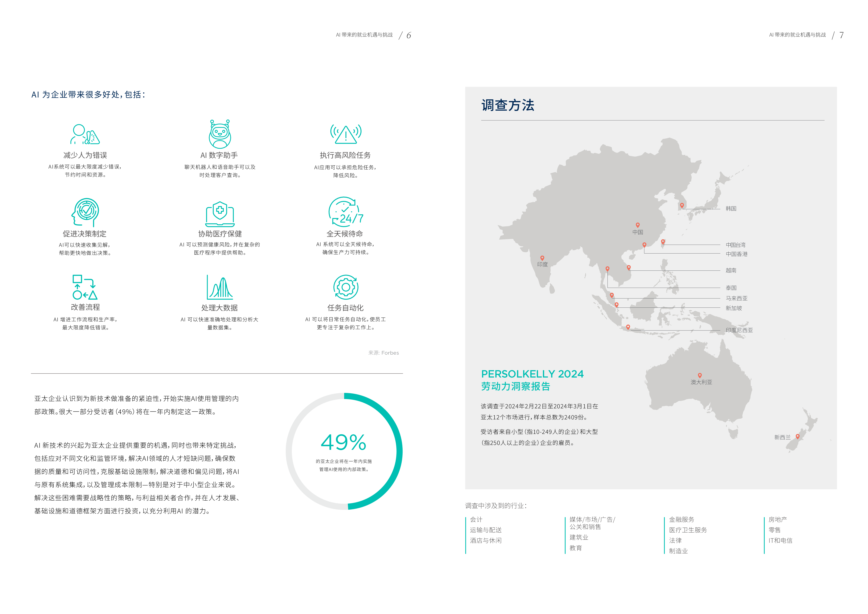The image size is (868, 614).
Task: Click the 房地产 industry entry
Action: pos(778,519)
